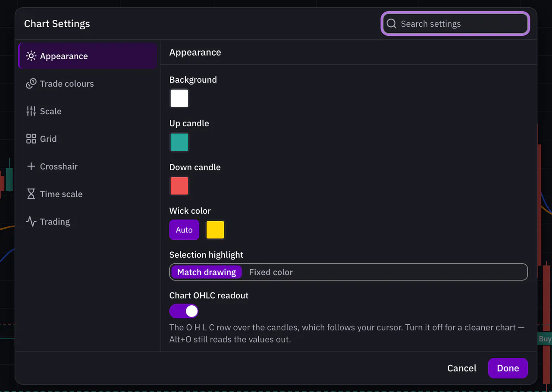The image size is (552, 392).
Task: Click the OHLC description mentioning Alt+O
Action: (347, 333)
